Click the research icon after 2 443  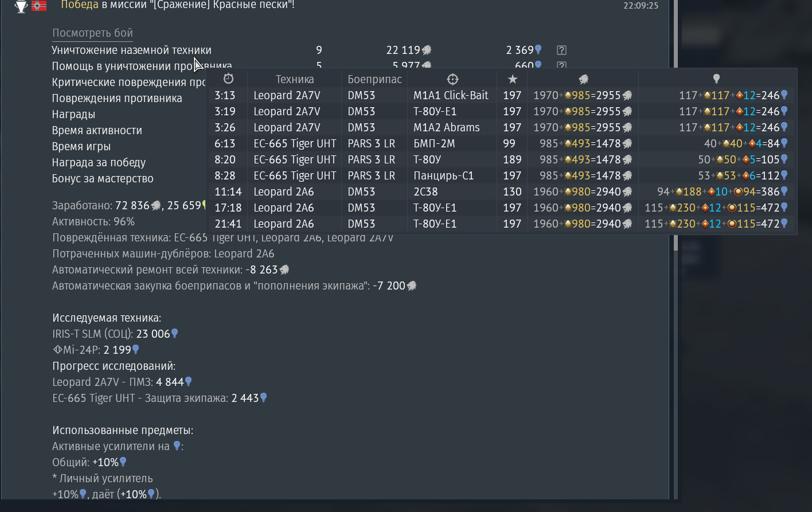[x=264, y=397]
